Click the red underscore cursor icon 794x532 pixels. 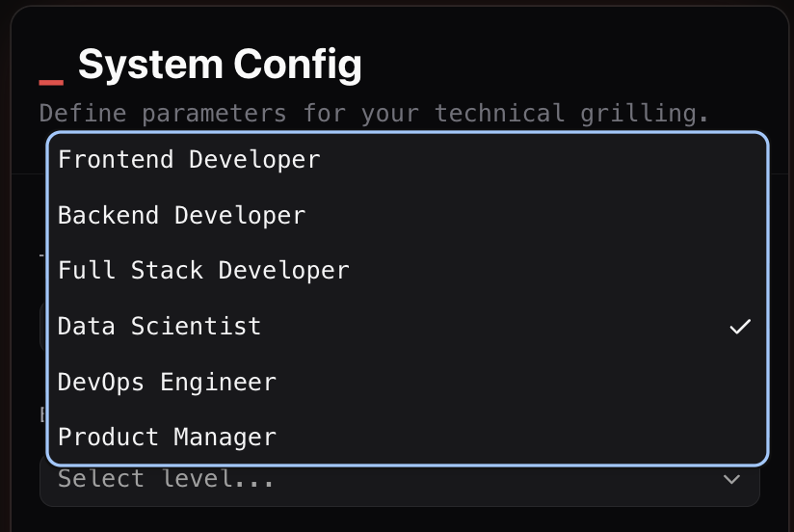tap(51, 82)
